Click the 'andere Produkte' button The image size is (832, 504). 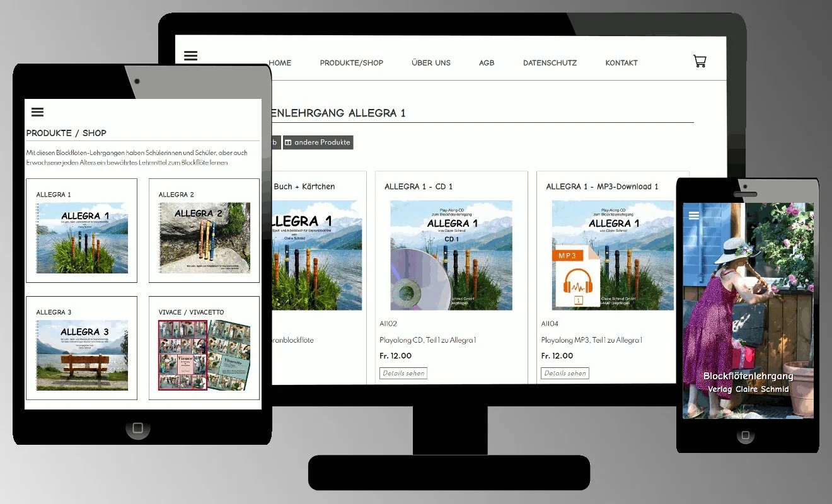(318, 142)
